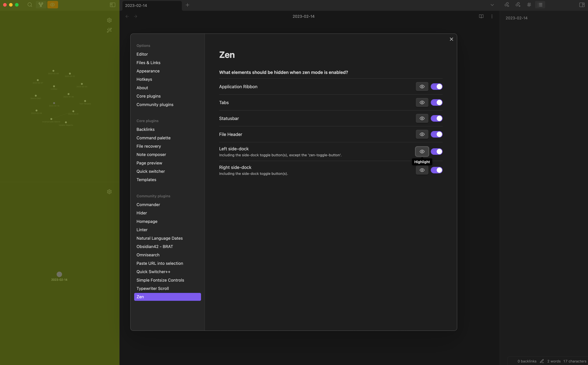
Task: Open the outline list icon tab
Action: pos(540,5)
